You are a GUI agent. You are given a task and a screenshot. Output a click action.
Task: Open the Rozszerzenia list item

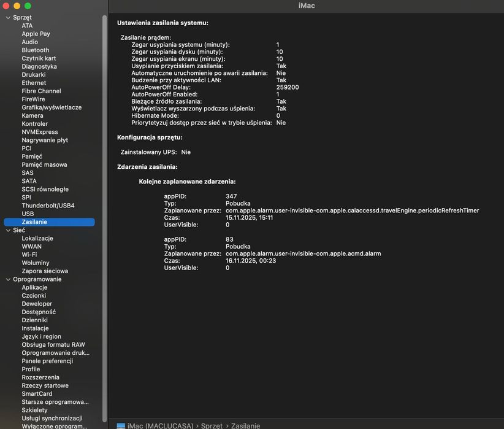40,377
